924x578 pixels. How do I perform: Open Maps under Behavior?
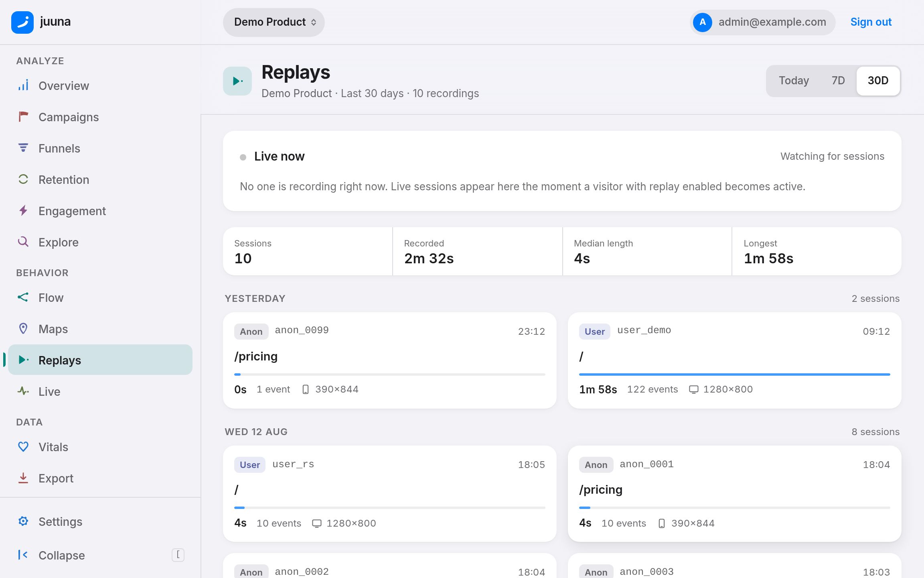pyautogui.click(x=100, y=329)
